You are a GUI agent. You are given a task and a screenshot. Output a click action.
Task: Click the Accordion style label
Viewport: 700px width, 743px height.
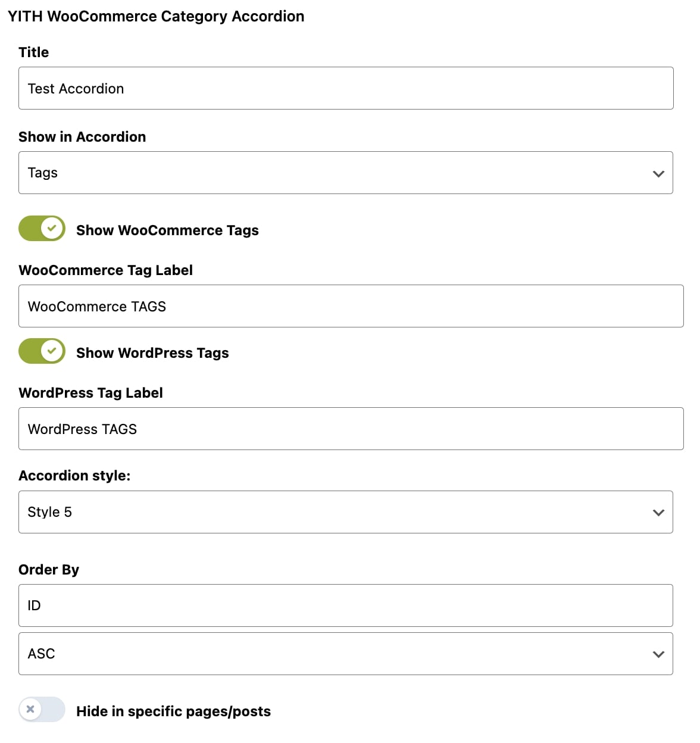[74, 476]
